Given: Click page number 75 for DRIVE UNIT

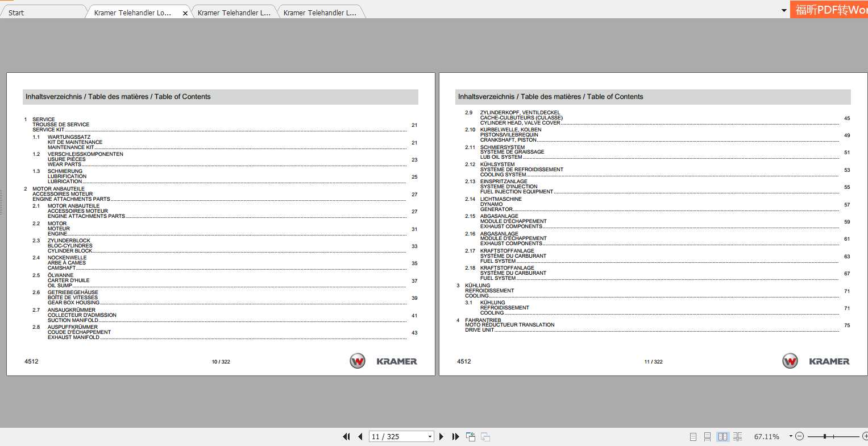Looking at the screenshot, I should point(847,325).
